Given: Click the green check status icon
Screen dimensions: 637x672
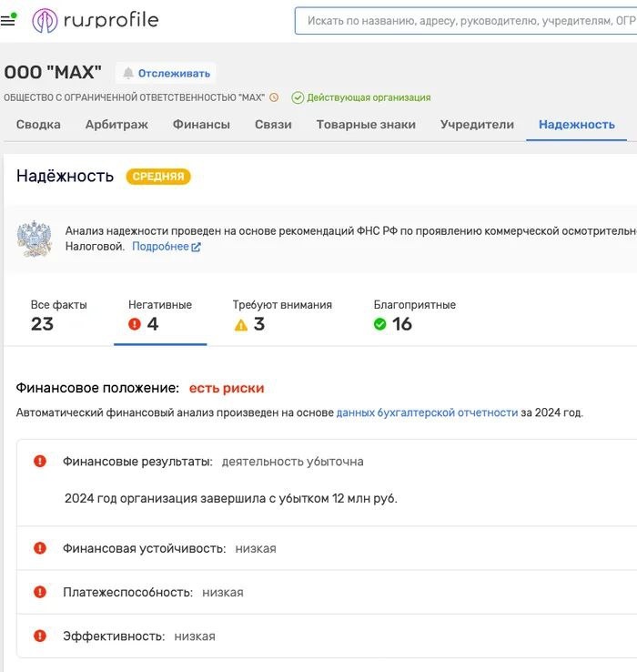Looking at the screenshot, I should (x=298, y=97).
